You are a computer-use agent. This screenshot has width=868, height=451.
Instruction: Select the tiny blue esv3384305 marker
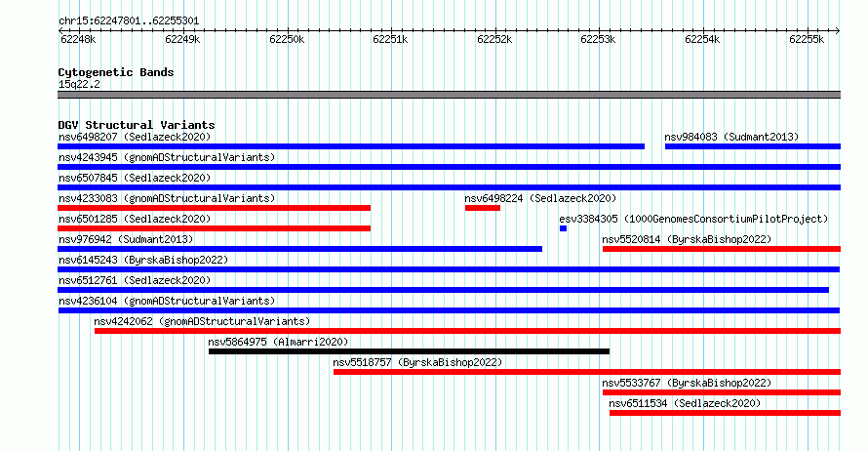click(x=563, y=228)
